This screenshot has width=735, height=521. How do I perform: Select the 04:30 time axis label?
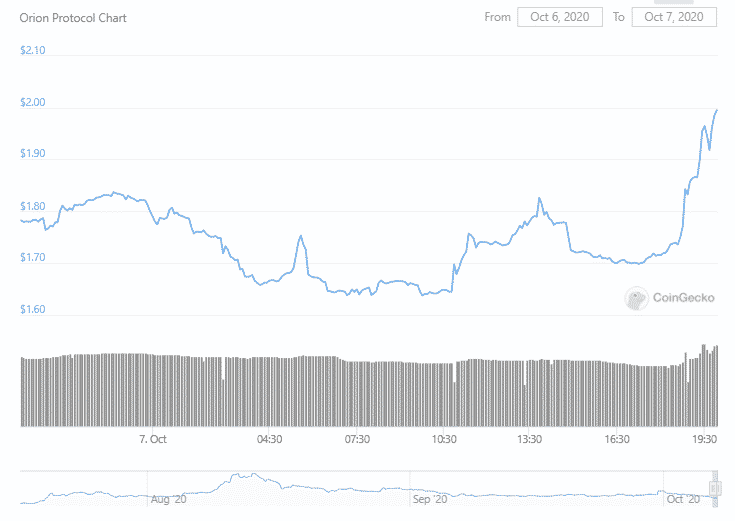pos(269,438)
